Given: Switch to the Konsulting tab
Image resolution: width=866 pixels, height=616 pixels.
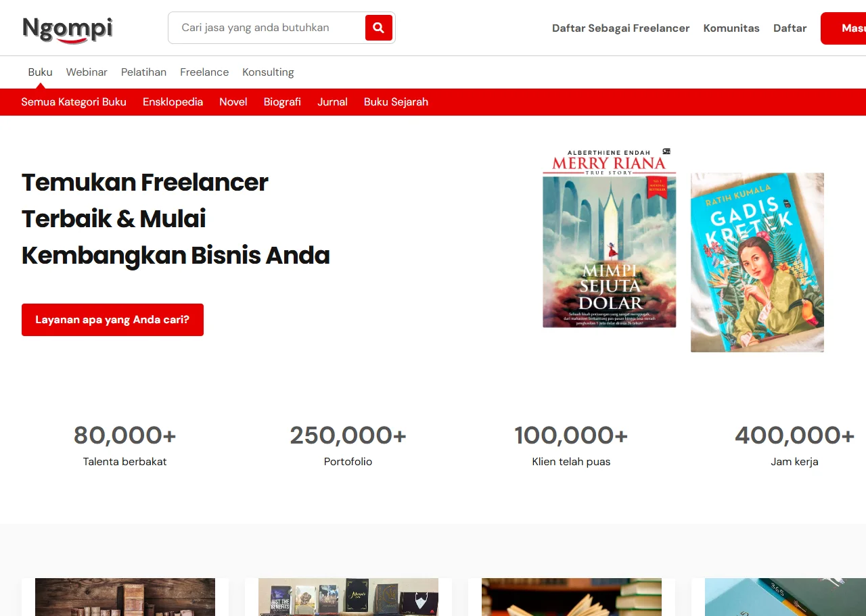Looking at the screenshot, I should 268,72.
